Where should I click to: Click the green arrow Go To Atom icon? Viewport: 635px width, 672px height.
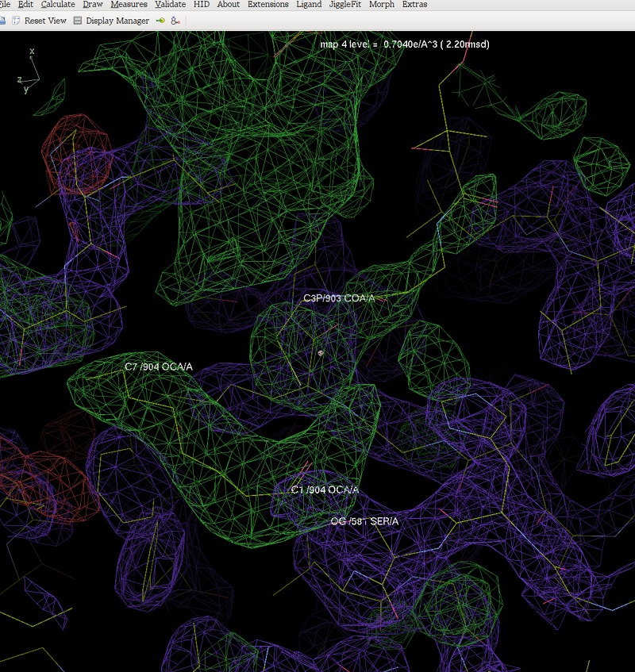click(x=160, y=21)
